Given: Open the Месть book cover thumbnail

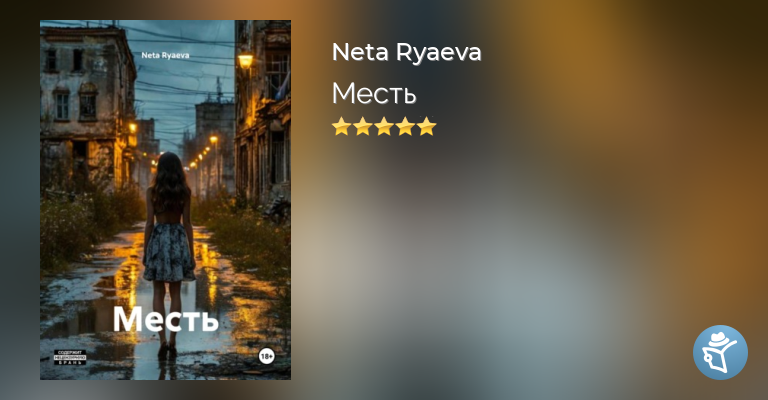Looking at the screenshot, I should click(x=166, y=200).
